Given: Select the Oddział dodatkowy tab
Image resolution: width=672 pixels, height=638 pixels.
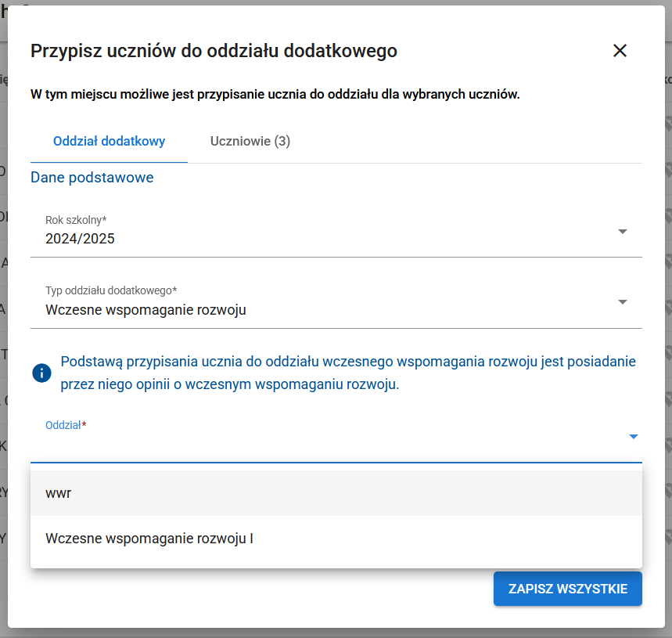Looking at the screenshot, I should pyautogui.click(x=108, y=141).
